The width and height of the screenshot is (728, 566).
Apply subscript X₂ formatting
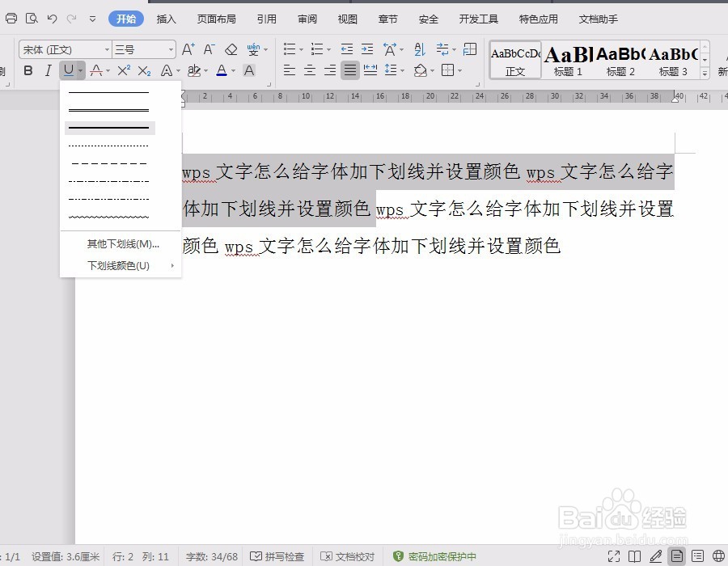coord(144,70)
